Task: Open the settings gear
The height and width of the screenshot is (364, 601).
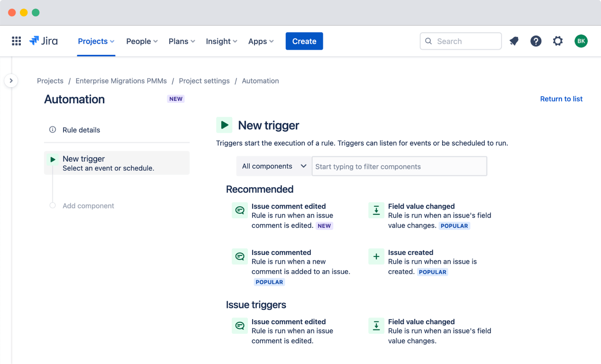Action: pos(558,41)
